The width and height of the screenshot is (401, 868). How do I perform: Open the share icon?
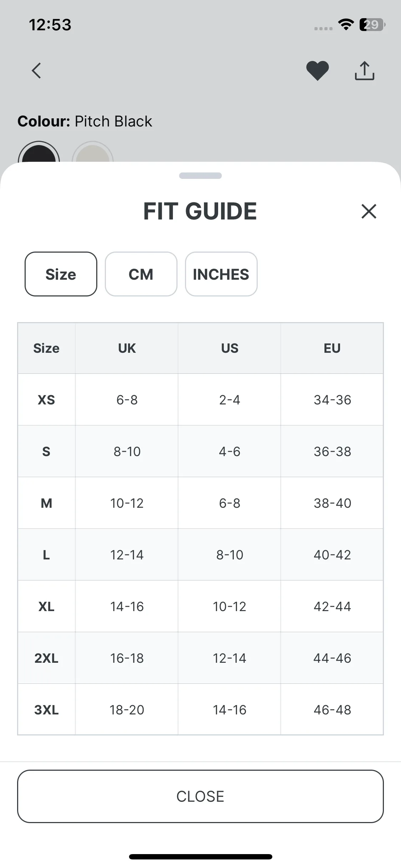364,71
